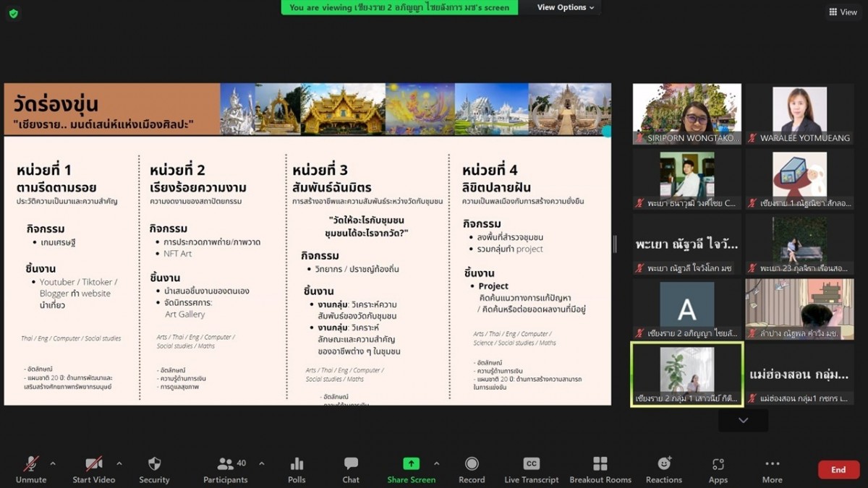Click muted mic icon on WARALEE YOTMUEANG tile
Image resolution: width=868 pixels, height=488 pixels.
(x=753, y=138)
